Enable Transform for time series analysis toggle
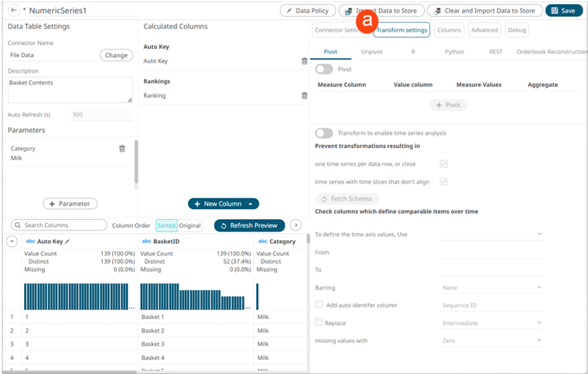The height and width of the screenshot is (374, 588). click(x=324, y=133)
